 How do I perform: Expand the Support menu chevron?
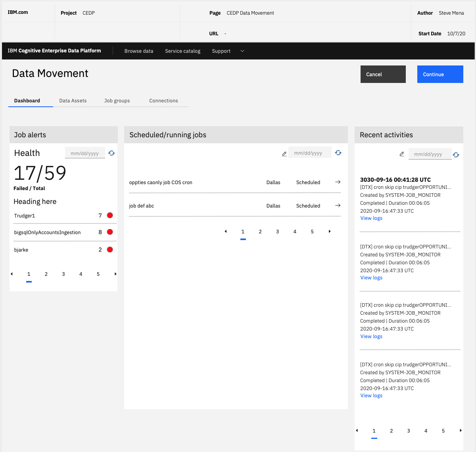point(242,51)
